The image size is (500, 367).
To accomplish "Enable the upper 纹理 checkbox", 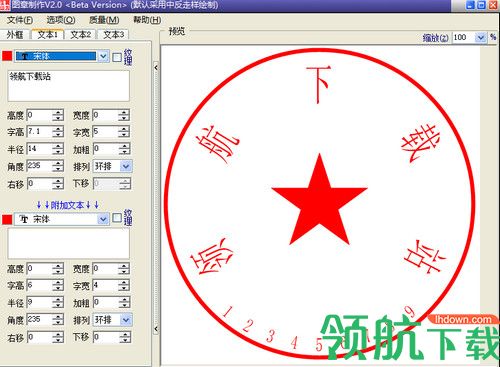I will 117,57.
